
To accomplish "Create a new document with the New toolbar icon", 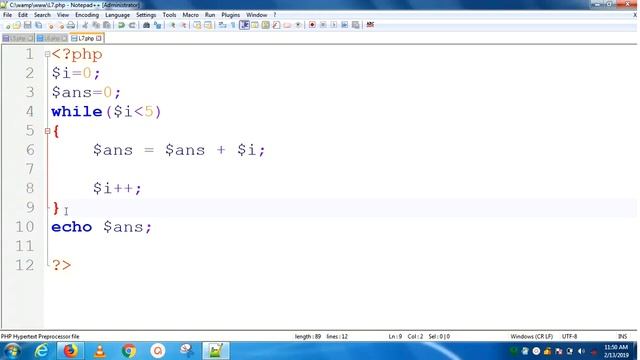I will click(x=7, y=25).
